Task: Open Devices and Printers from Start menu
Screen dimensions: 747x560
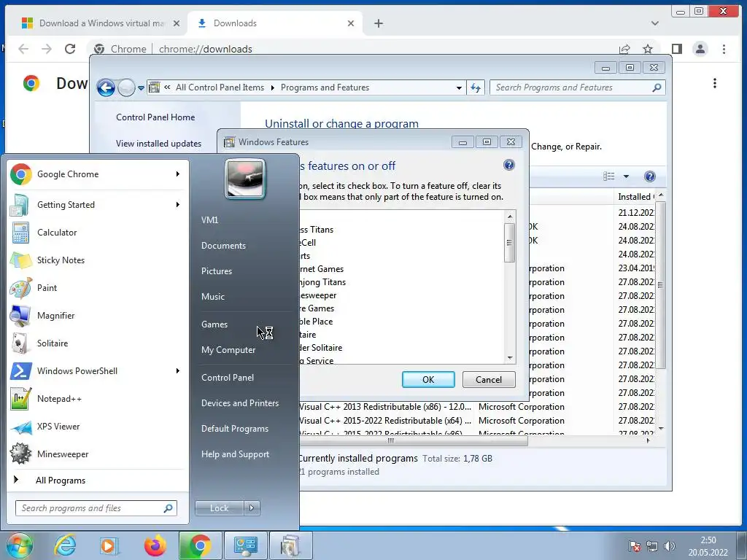Action: [x=240, y=403]
